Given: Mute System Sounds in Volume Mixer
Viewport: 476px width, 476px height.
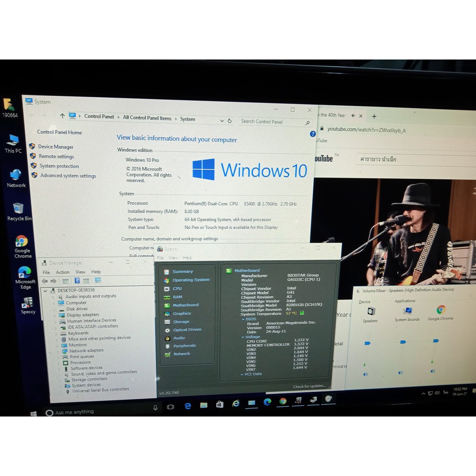Looking at the screenshot, I should point(400,373).
